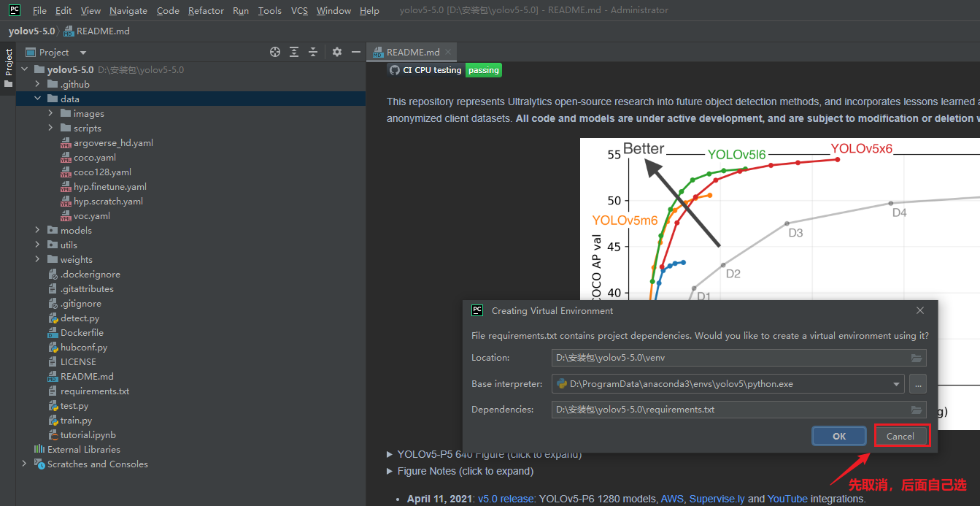Expand the scripts folder

click(50, 128)
